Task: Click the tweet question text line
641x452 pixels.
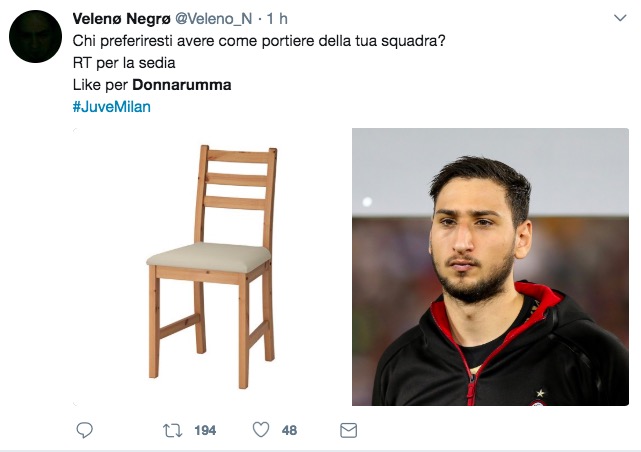Action: [259, 41]
